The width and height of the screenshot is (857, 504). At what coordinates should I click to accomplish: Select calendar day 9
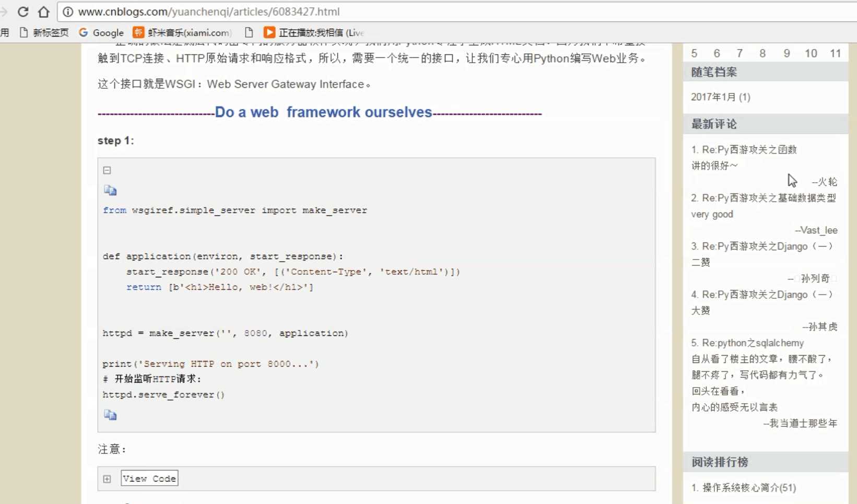coord(786,53)
